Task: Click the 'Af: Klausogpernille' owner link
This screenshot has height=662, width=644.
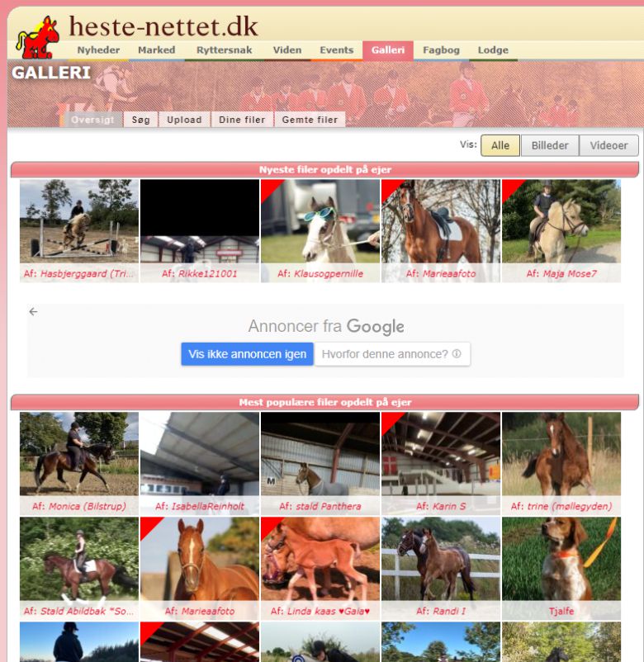Action: 320,274
